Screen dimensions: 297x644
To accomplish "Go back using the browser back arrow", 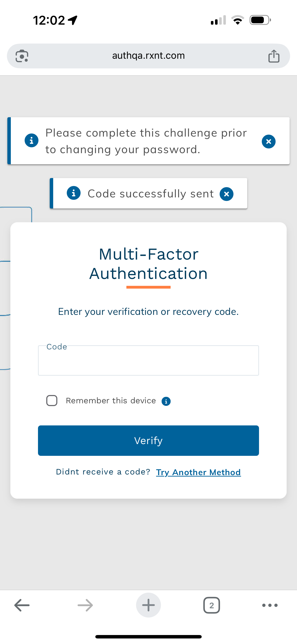I will [x=22, y=605].
